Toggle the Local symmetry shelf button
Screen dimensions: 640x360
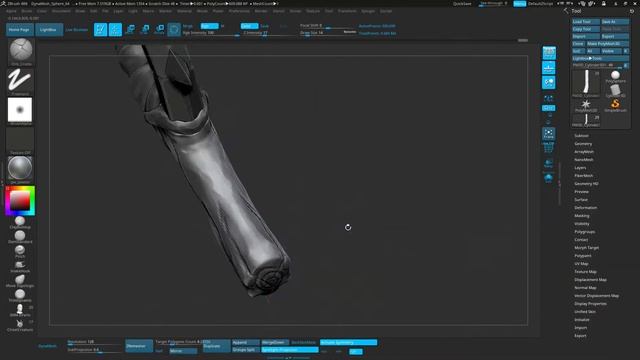coord(549,83)
